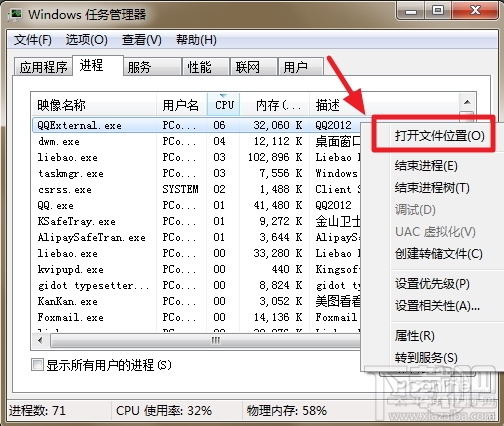
Task: Open the 性能 tab
Action: (206, 67)
